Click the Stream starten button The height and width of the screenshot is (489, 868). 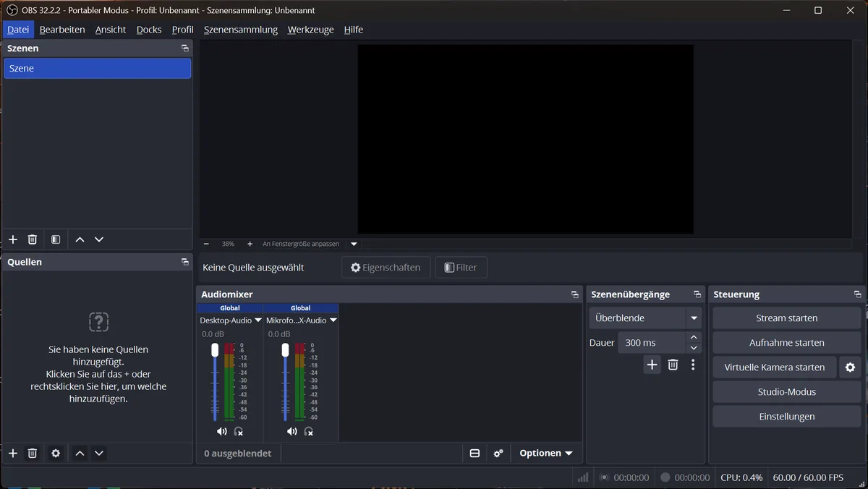coord(787,318)
